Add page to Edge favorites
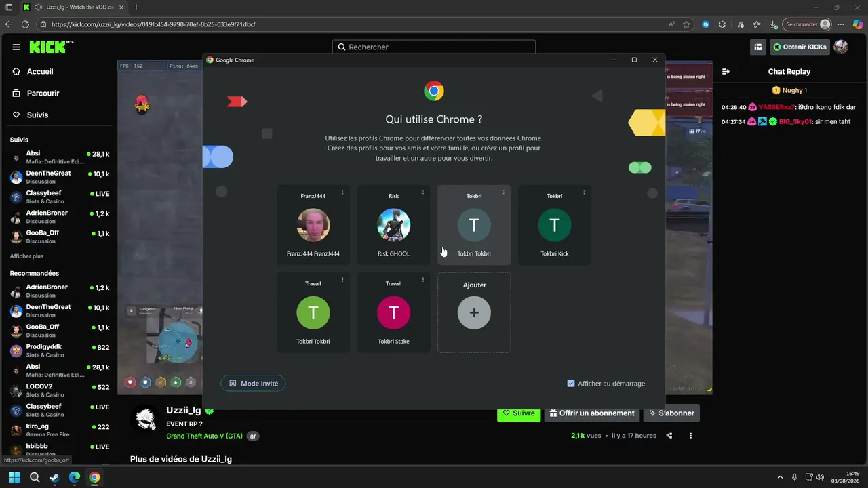 pos(686,24)
